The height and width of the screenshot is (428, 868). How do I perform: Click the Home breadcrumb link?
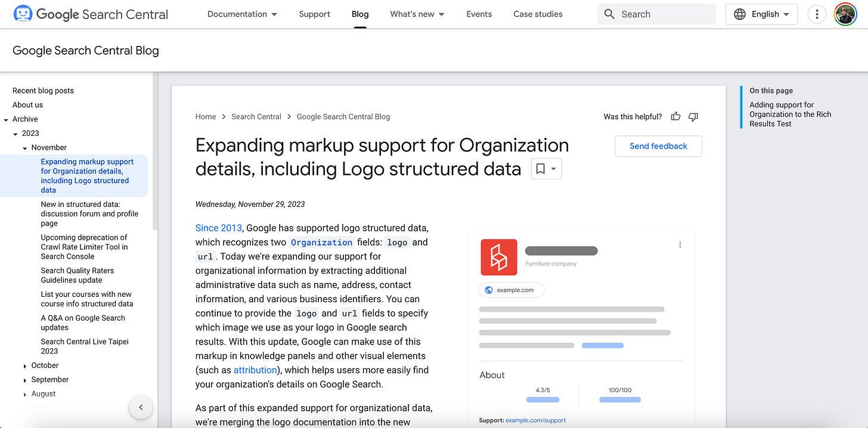tap(206, 117)
